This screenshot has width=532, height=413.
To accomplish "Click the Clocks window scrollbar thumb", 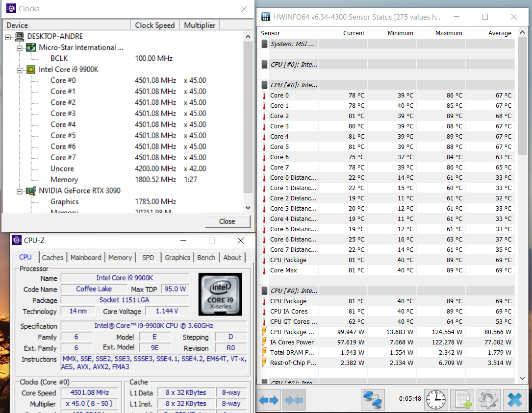I will (248, 117).
